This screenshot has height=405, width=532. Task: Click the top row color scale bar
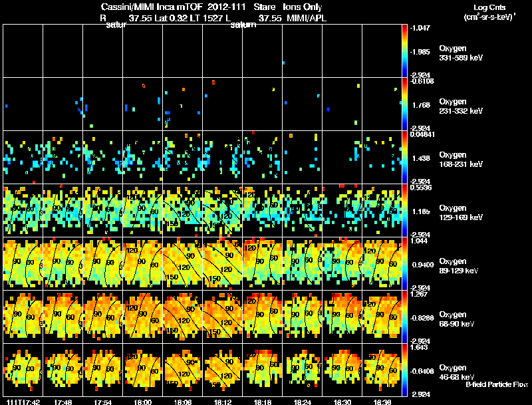tap(404, 51)
